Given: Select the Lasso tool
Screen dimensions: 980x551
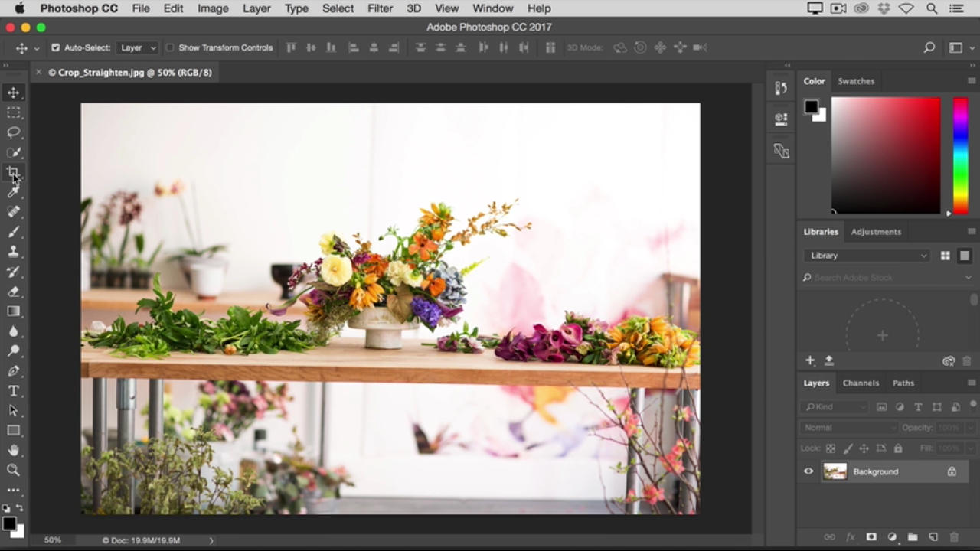Looking at the screenshot, I should (13, 132).
